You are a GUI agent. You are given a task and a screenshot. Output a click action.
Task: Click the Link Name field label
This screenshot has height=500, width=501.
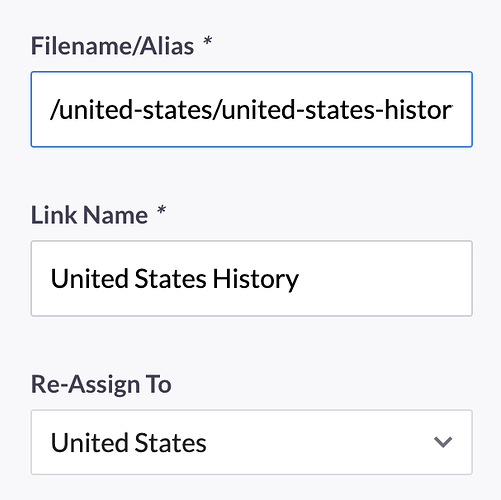tap(89, 215)
